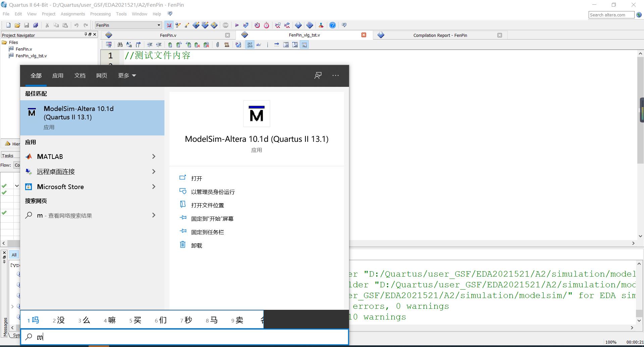Close the FenPin_vlg_tst.v tab
The height and width of the screenshot is (347, 644).
click(x=364, y=35)
